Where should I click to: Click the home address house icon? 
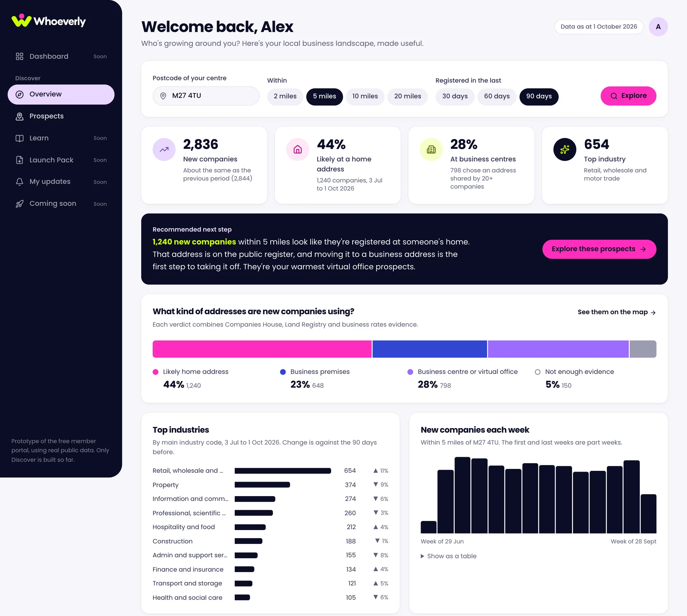point(298,149)
